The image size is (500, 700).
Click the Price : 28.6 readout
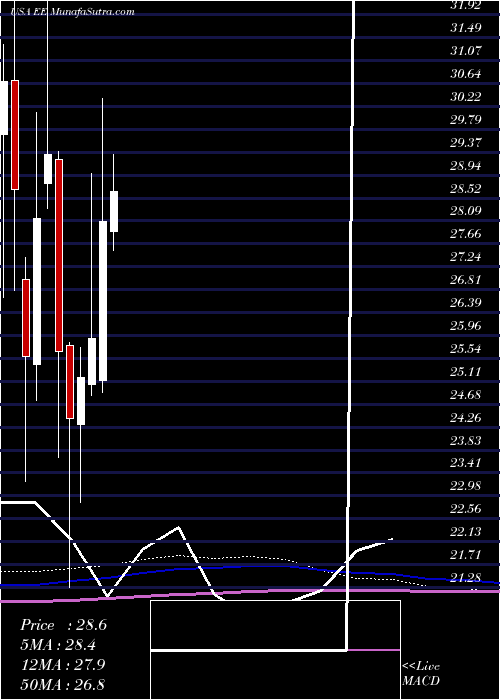click(63, 625)
